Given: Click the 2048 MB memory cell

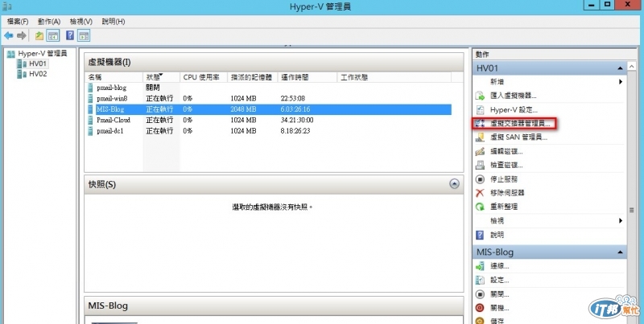Looking at the screenshot, I should [x=244, y=109].
